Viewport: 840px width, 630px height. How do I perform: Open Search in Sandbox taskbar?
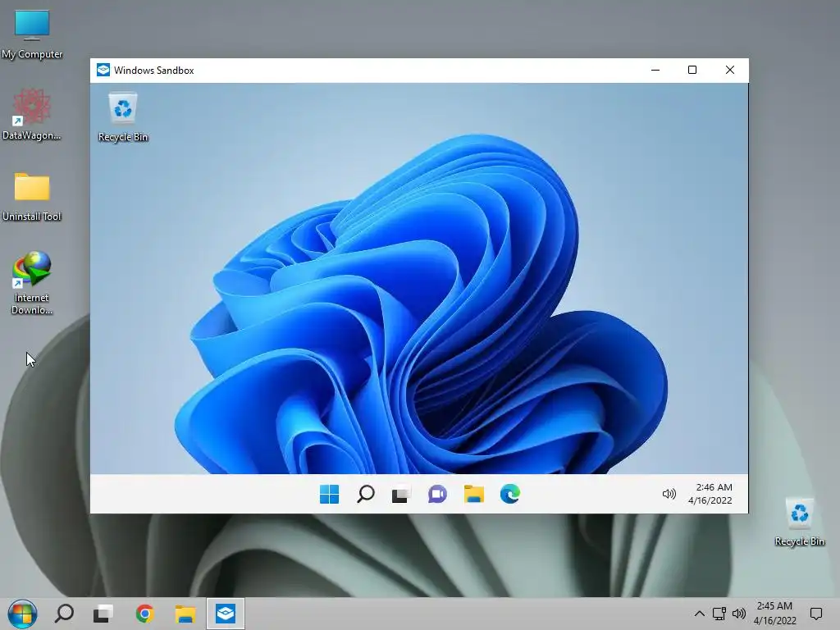366,494
